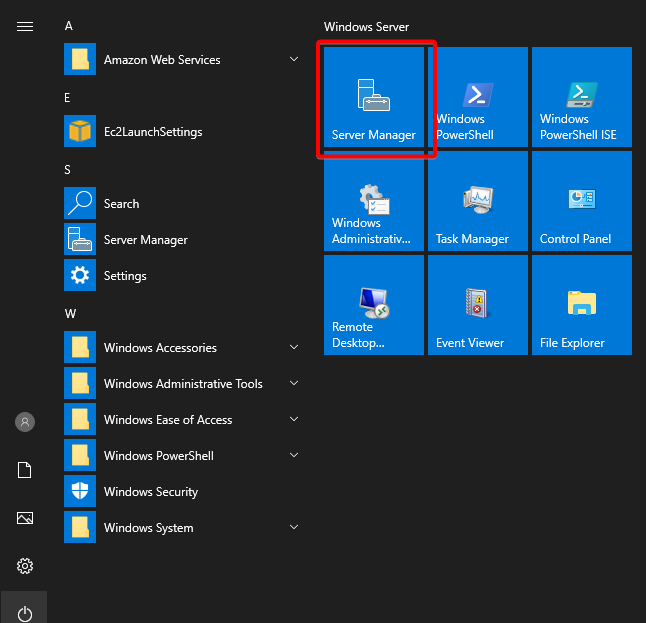
Task: Launch the Task Manager tile
Action: pos(478,201)
